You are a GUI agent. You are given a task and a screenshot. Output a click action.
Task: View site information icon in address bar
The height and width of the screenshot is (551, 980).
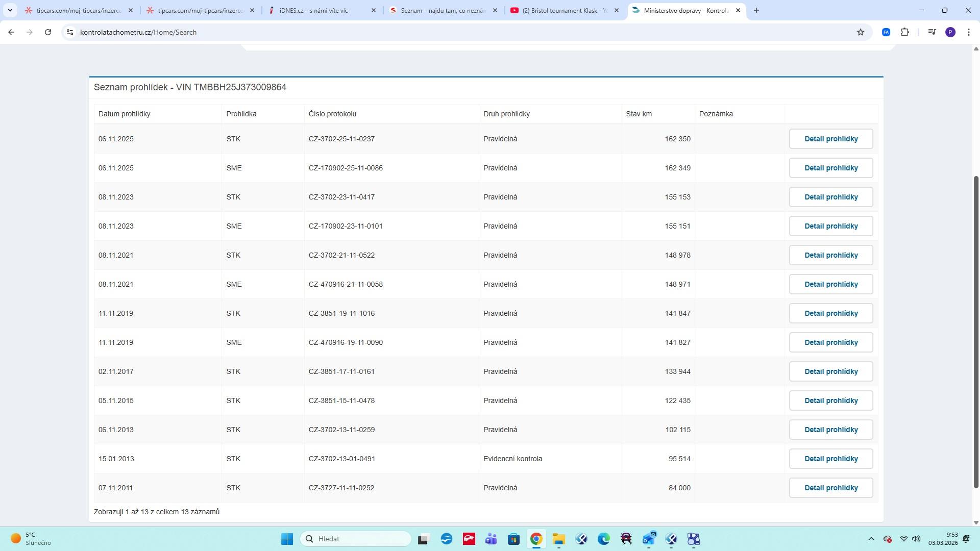[70, 32]
